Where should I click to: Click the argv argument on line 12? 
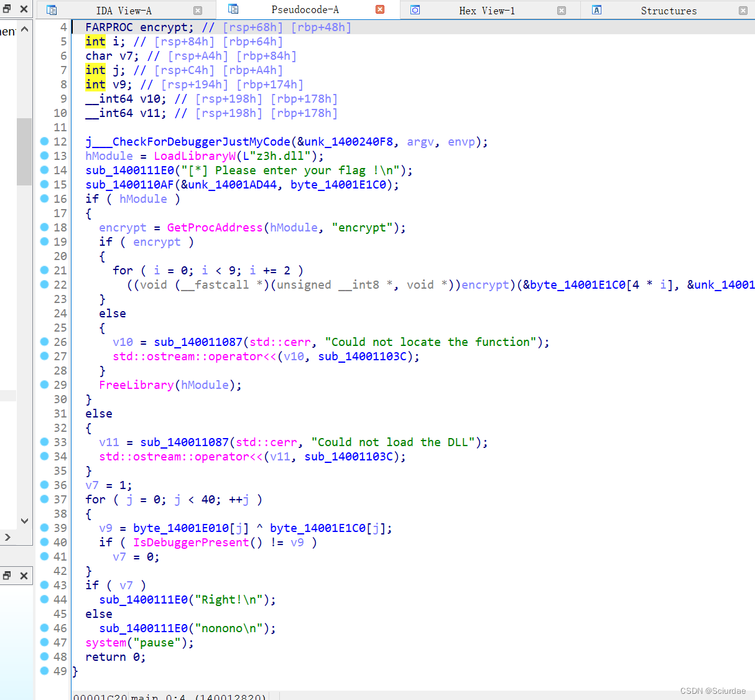(x=420, y=142)
